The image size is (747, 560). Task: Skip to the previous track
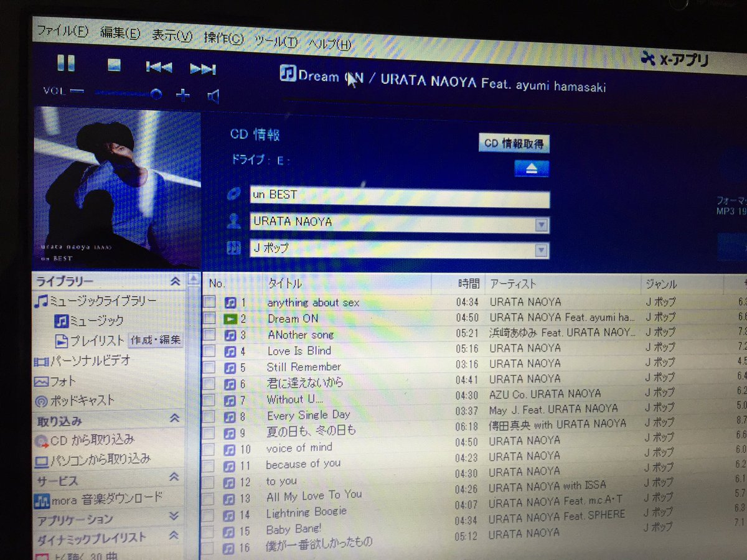(159, 67)
